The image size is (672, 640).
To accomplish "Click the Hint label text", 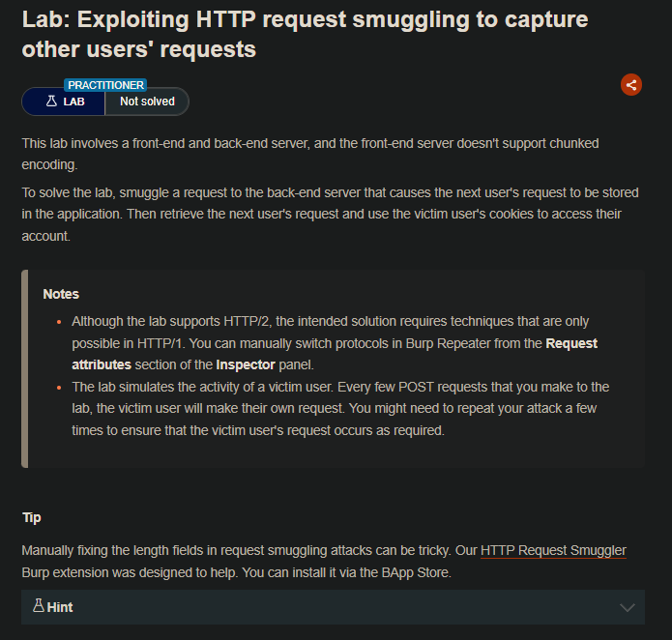I will [x=60, y=607].
